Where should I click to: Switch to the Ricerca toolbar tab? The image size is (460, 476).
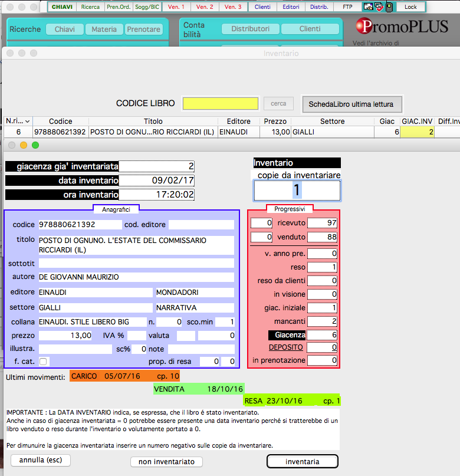90,6
